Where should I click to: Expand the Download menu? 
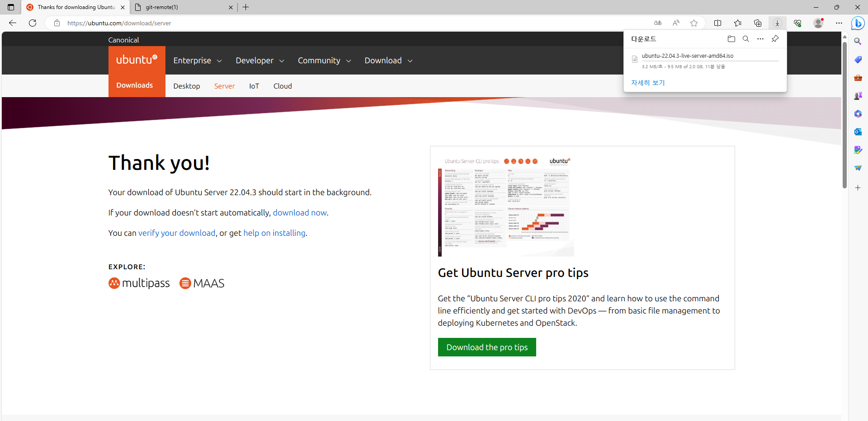coord(388,61)
